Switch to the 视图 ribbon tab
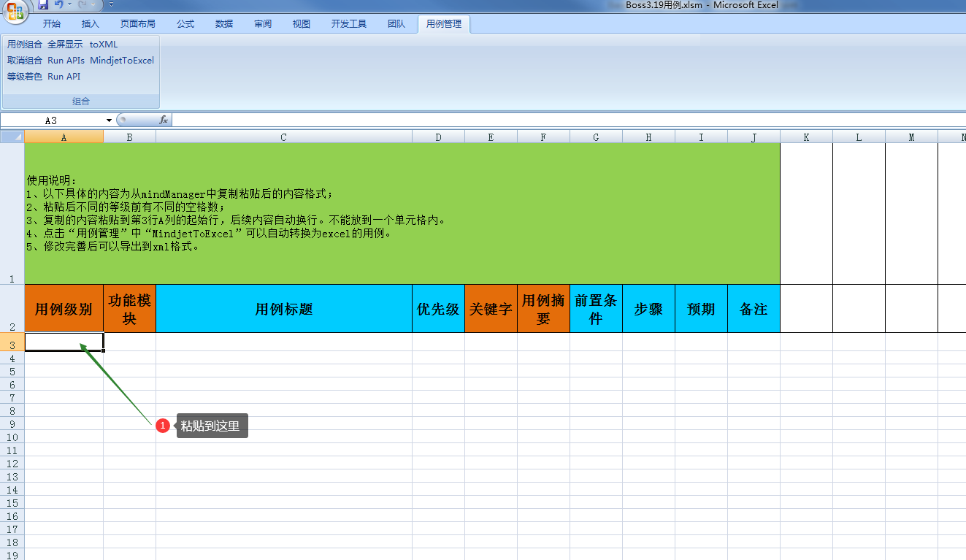This screenshot has width=966, height=560. point(300,23)
